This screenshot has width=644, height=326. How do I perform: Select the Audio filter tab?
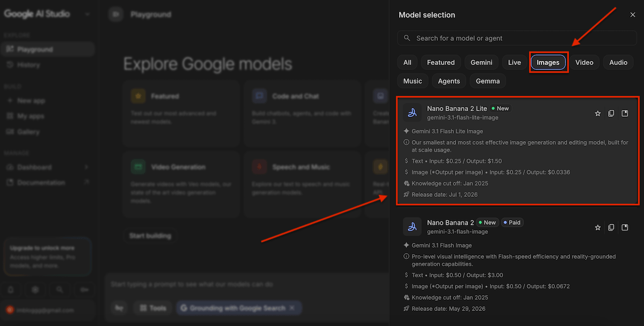click(x=618, y=62)
